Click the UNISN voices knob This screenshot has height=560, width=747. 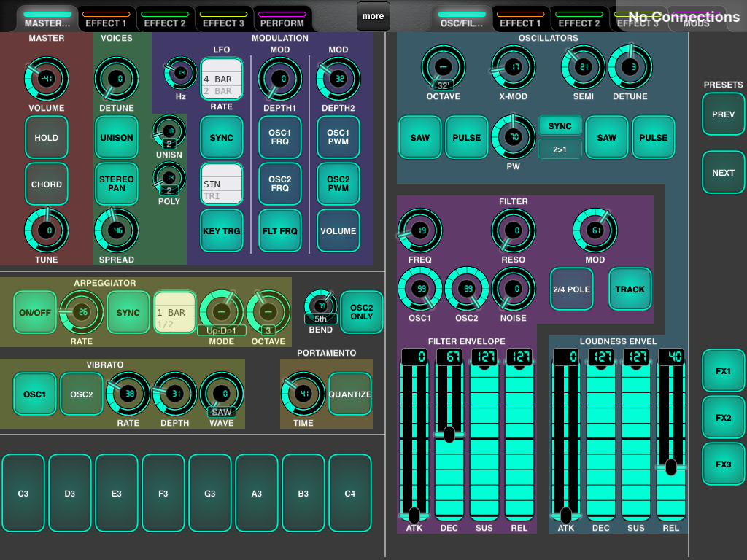click(x=169, y=131)
